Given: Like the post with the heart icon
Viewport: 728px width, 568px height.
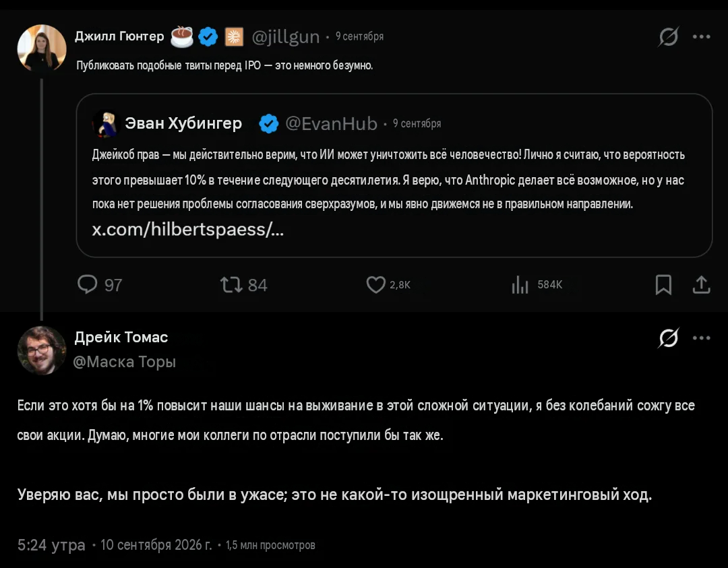Looking at the screenshot, I should click(375, 284).
